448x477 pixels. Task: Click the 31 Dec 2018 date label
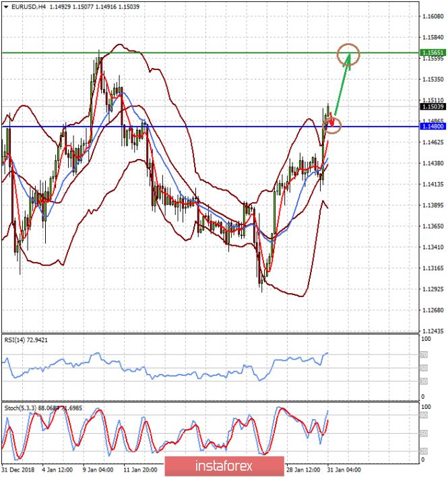(16, 469)
